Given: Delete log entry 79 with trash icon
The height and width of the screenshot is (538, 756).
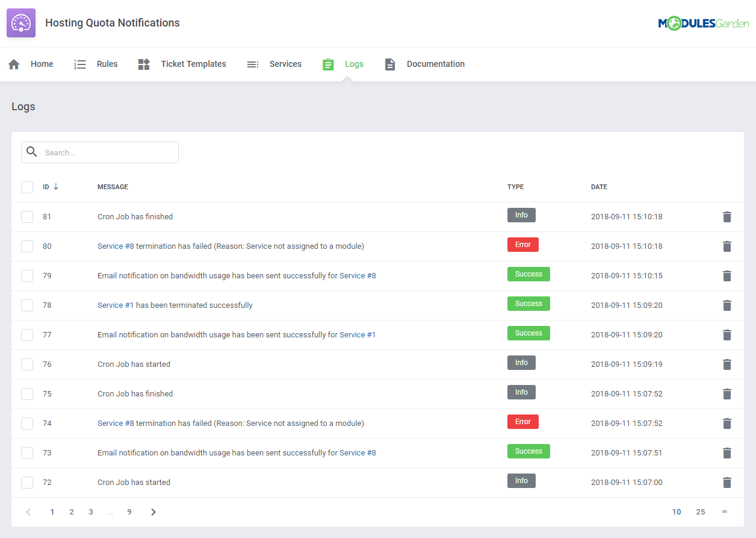Looking at the screenshot, I should point(727,276).
